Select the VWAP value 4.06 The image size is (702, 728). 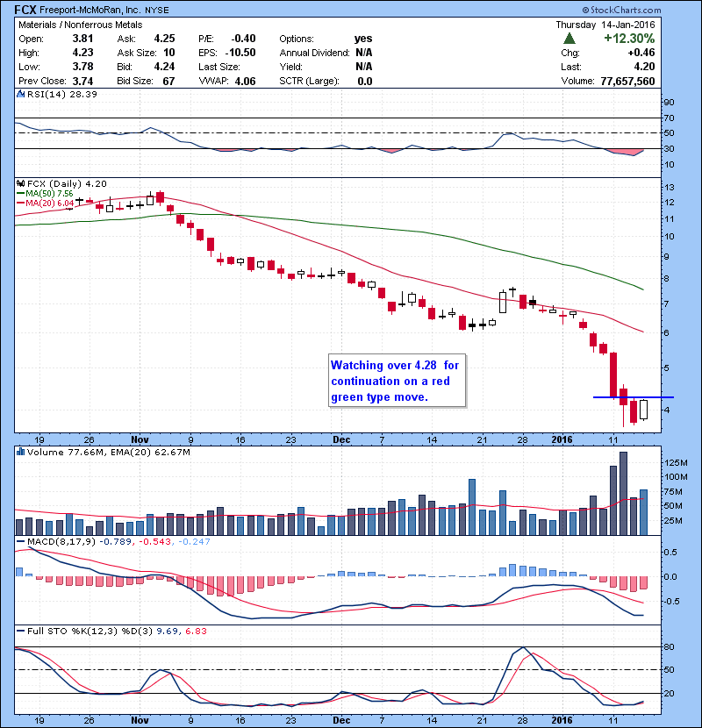click(246, 81)
